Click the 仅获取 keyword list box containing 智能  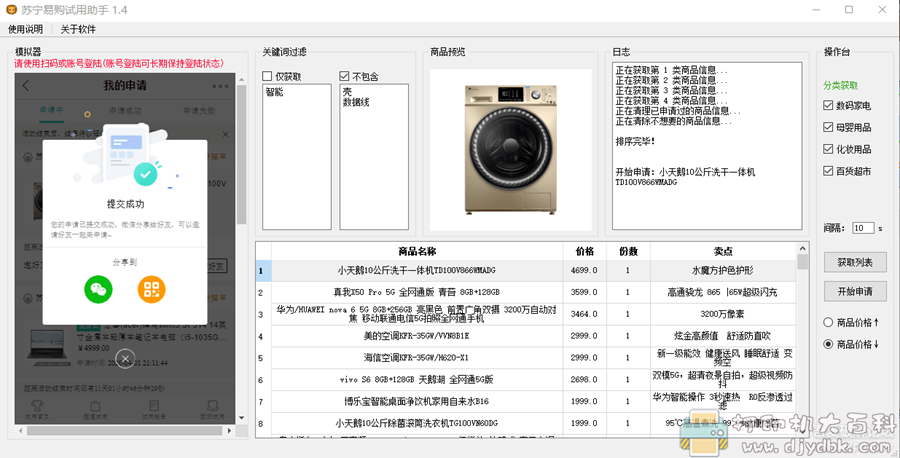point(297,157)
